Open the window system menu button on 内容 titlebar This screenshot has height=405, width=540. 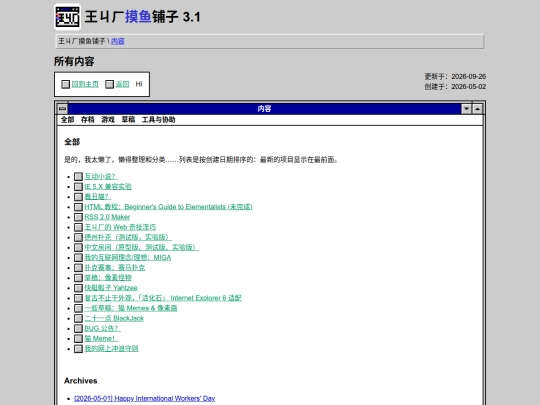pos(62,109)
